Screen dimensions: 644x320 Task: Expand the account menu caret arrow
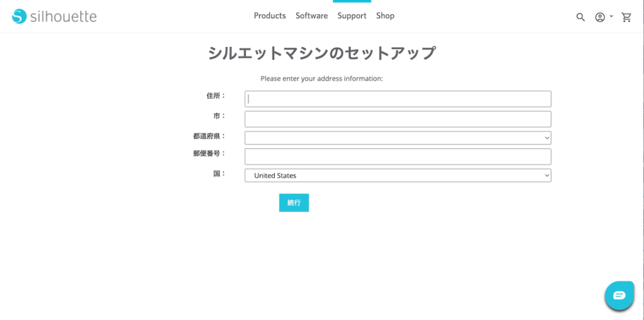coord(611,16)
